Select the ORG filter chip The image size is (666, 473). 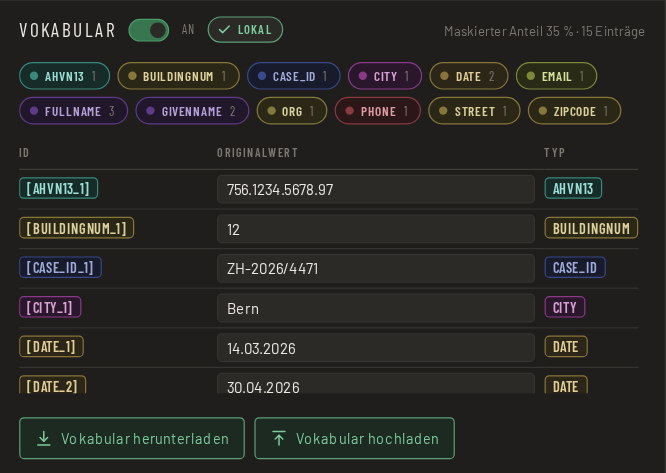(x=292, y=111)
